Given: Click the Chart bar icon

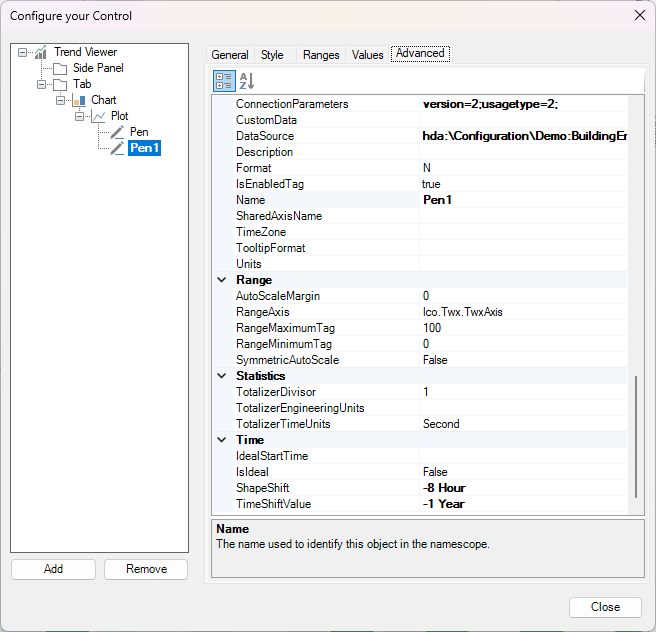Looking at the screenshot, I should click(79, 100).
